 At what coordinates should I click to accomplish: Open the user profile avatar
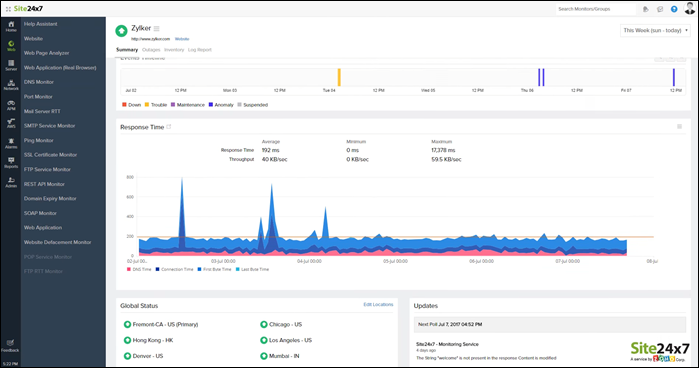690,8
